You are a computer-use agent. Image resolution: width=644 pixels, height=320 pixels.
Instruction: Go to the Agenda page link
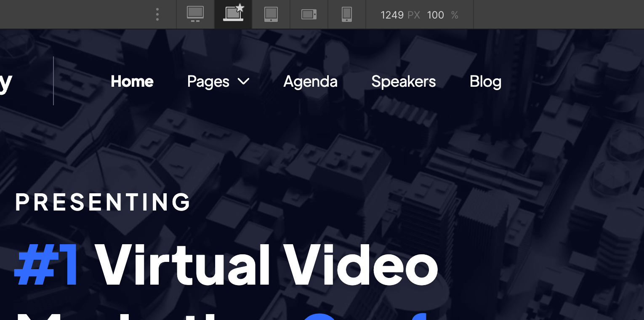point(311,81)
